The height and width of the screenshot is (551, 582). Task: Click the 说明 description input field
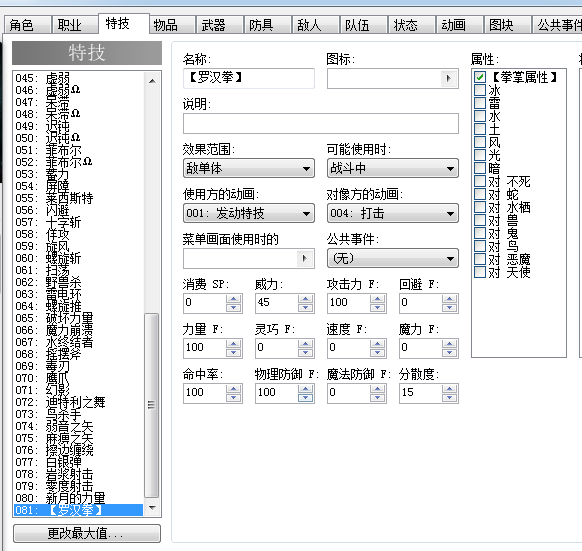(x=321, y=123)
